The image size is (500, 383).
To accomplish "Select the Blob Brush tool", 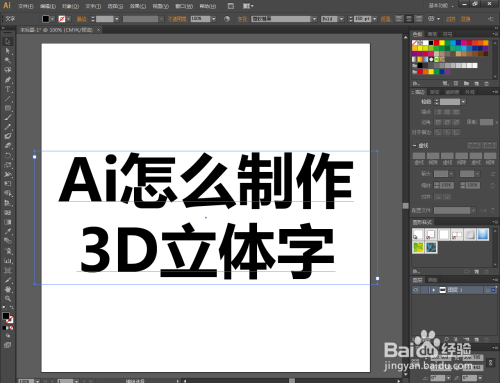I will (8, 136).
